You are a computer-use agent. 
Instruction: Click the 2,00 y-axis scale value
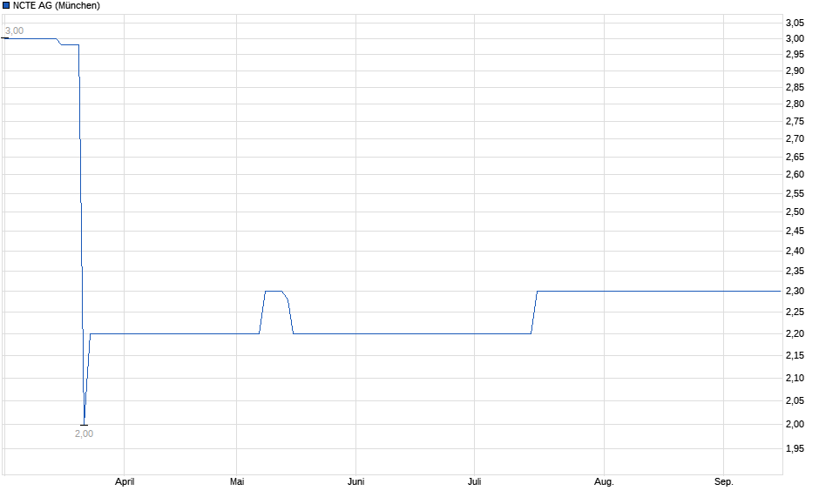coord(795,424)
